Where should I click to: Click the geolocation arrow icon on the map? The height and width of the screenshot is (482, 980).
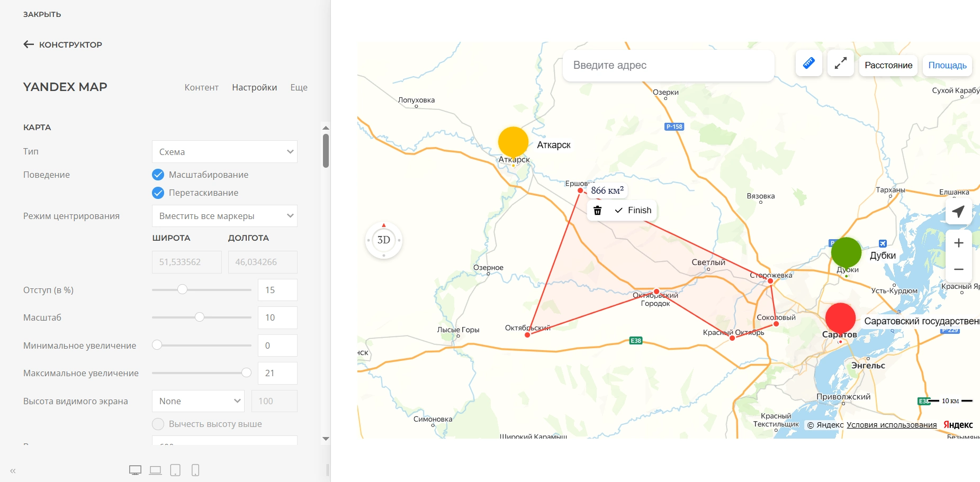coord(958,212)
